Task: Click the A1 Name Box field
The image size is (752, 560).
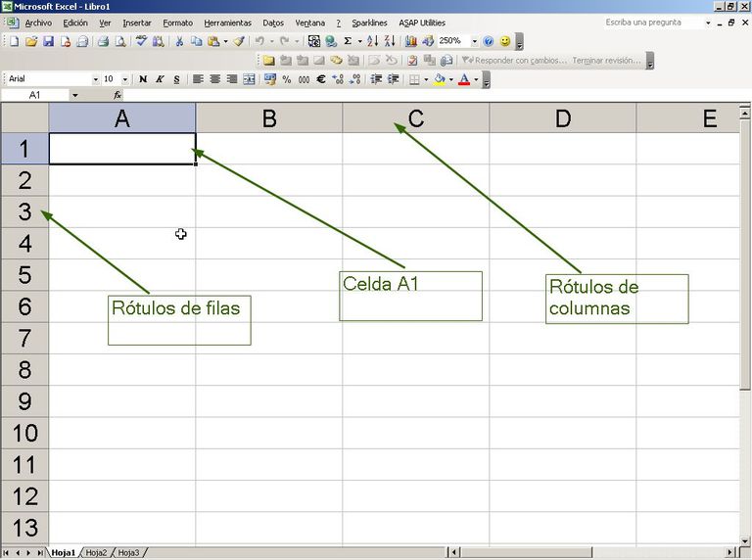Action: point(35,95)
